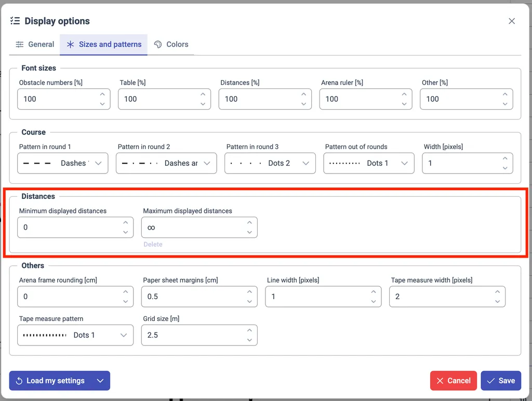
Task: Focus the Paper sheet margins input
Action: click(x=192, y=297)
